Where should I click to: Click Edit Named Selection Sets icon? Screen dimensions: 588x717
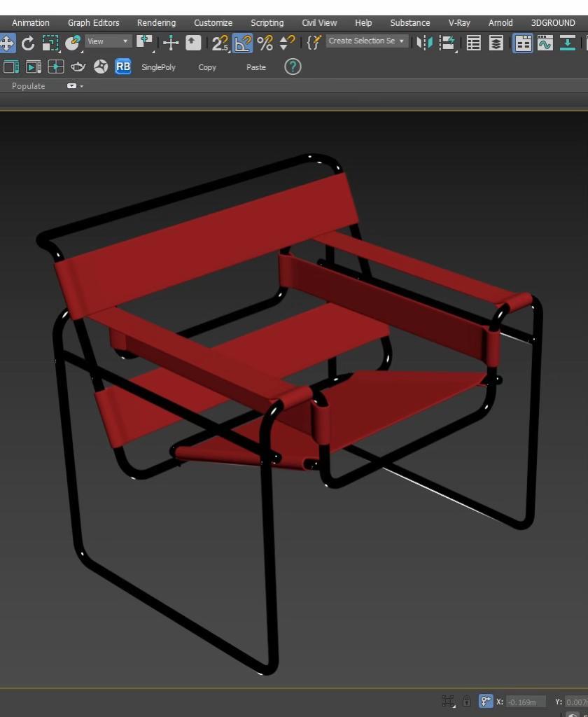click(x=314, y=43)
